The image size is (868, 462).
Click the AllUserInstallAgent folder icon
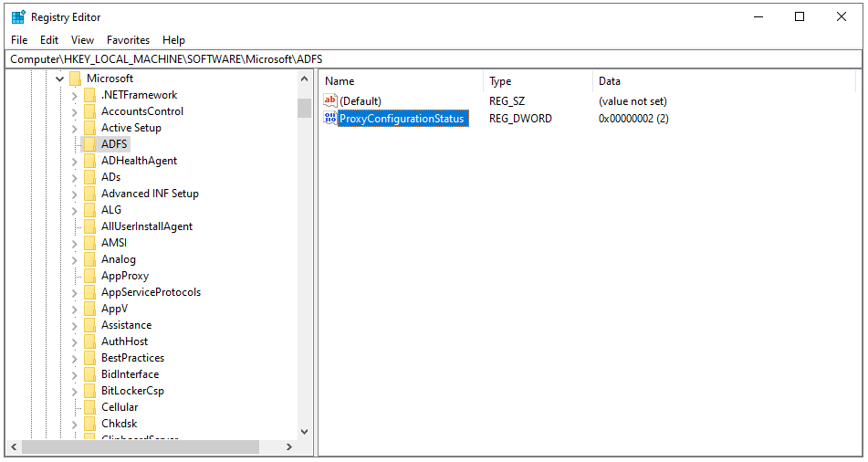click(x=89, y=226)
